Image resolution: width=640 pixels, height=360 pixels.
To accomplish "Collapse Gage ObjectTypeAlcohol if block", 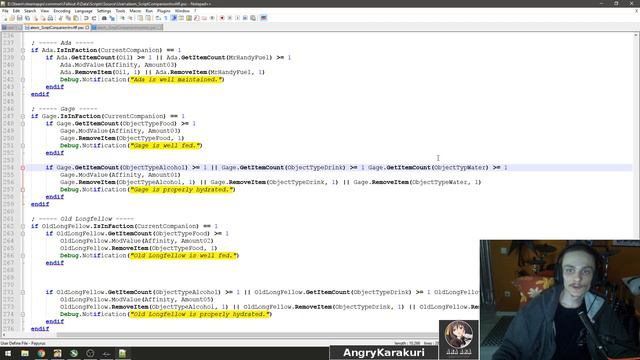I will pos(23,168).
